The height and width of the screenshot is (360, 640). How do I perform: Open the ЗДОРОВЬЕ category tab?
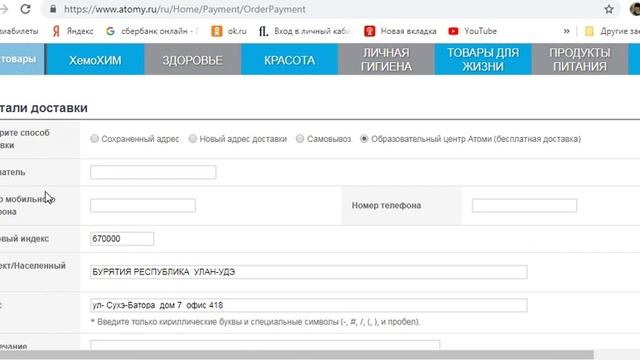(x=193, y=60)
